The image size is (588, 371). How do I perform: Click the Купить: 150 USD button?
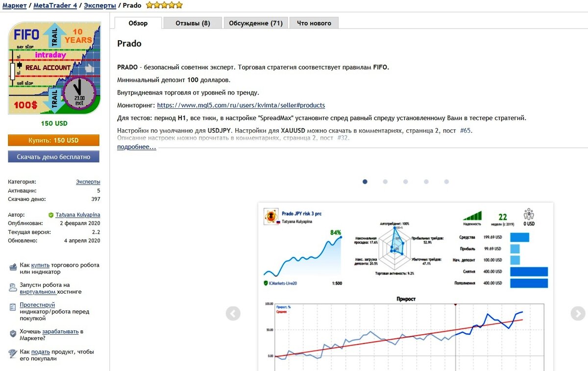[53, 140]
